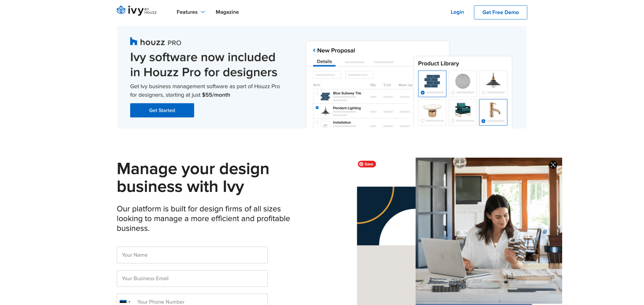Open the country flag phone code dropdown

[125, 302]
